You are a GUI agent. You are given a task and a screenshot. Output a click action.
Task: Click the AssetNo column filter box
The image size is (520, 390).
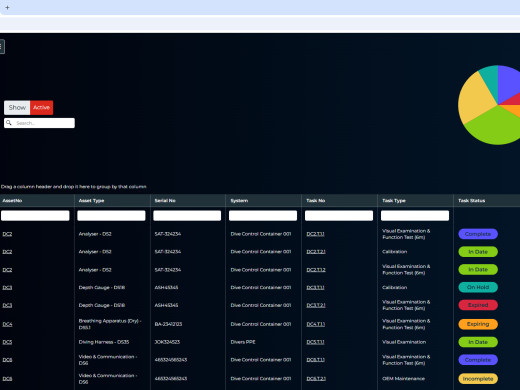point(35,216)
